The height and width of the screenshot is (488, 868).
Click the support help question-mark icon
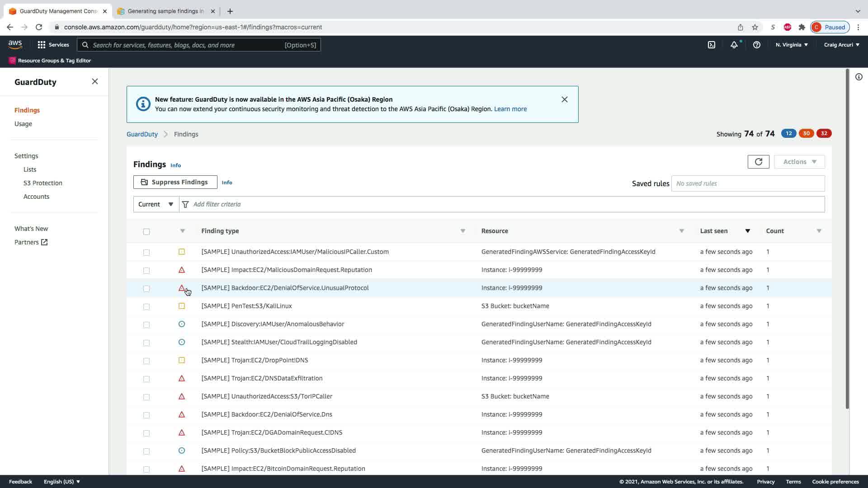[x=756, y=45]
